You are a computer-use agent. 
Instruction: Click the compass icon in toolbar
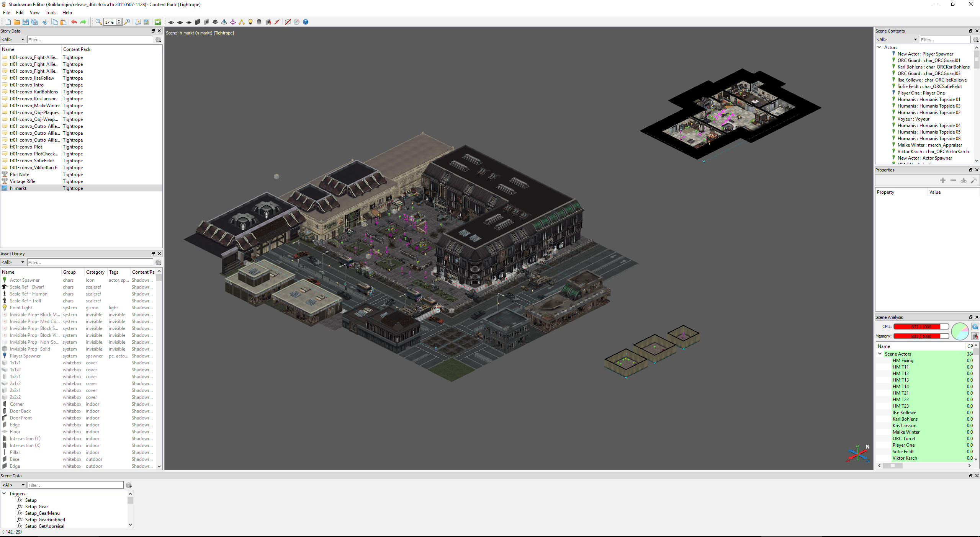pos(297,22)
